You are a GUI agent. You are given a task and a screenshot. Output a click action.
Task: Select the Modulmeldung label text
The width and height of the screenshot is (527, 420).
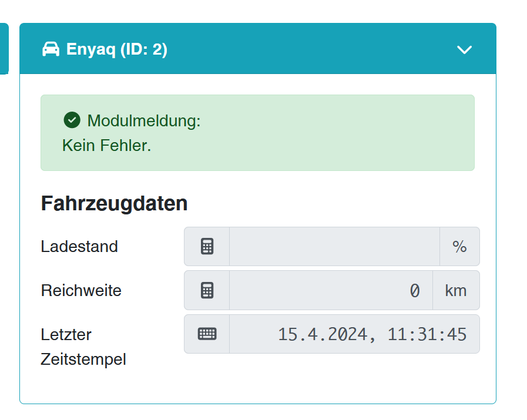point(144,121)
